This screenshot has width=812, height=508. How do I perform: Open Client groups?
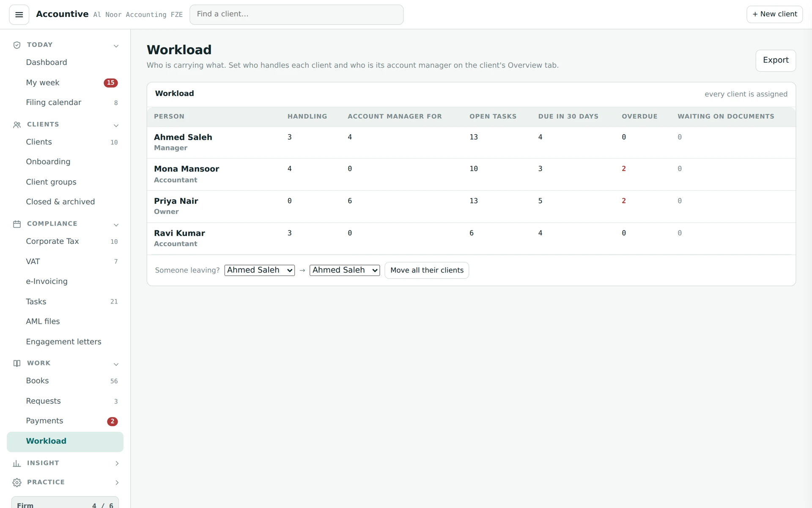click(x=65, y=182)
